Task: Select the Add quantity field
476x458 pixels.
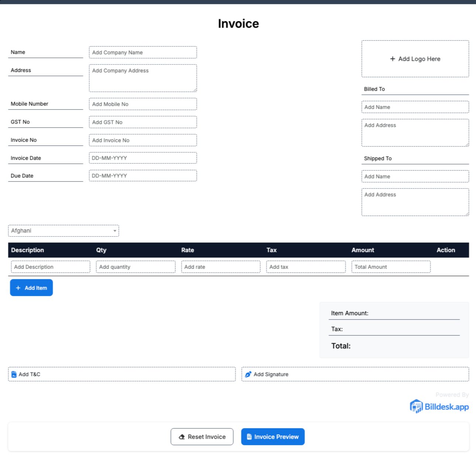Action: 136,267
